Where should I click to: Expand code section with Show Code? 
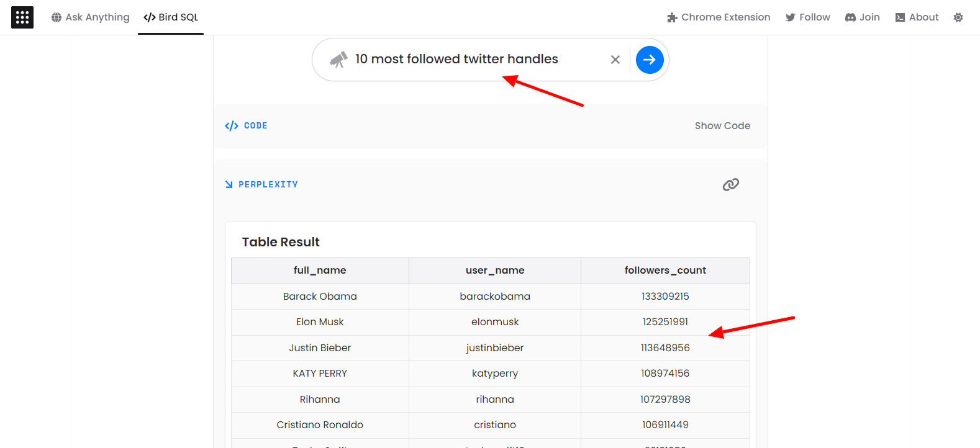tap(722, 126)
